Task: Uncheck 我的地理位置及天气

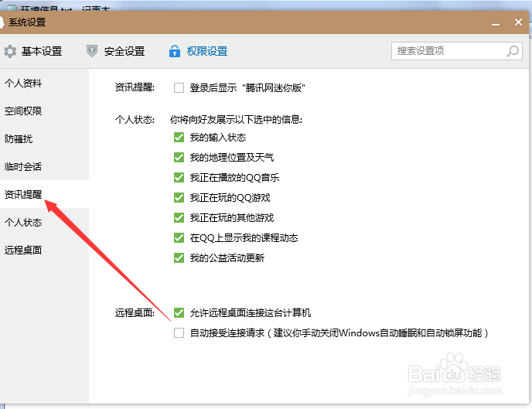Action: coord(179,158)
